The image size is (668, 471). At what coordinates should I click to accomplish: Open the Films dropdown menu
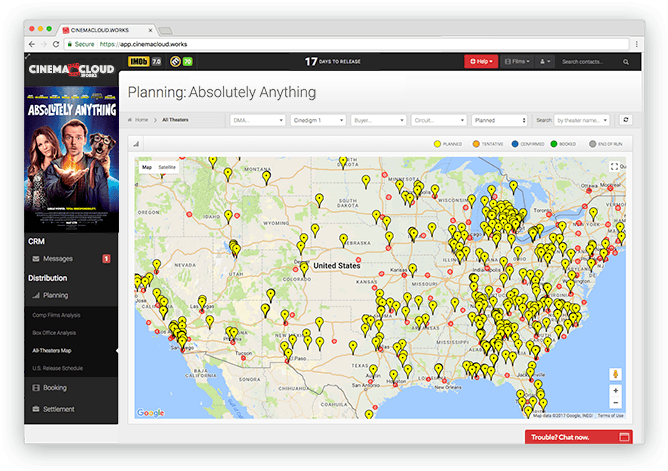tap(516, 62)
